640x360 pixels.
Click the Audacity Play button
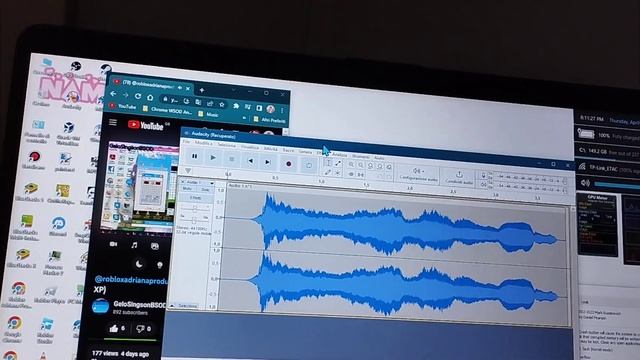point(213,157)
